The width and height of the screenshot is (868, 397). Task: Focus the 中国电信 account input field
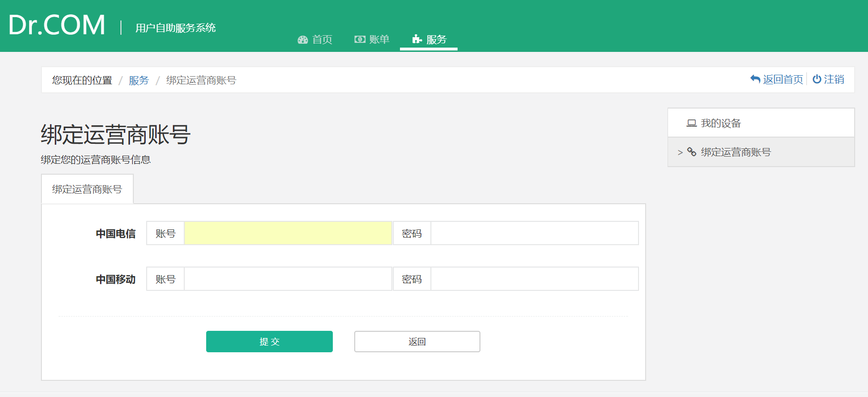point(288,233)
